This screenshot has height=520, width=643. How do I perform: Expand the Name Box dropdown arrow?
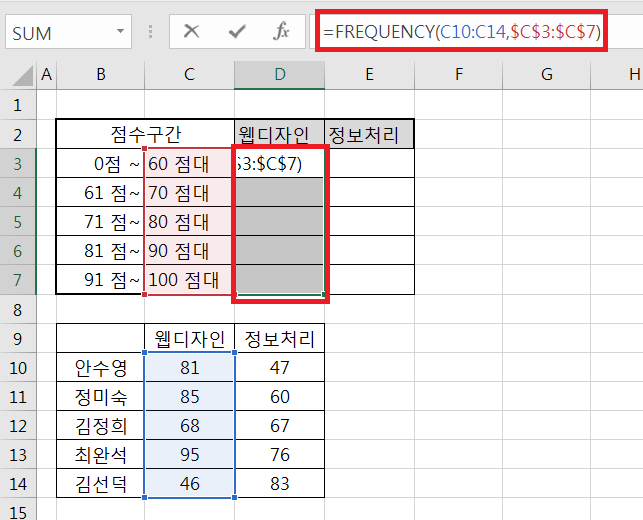[120, 33]
